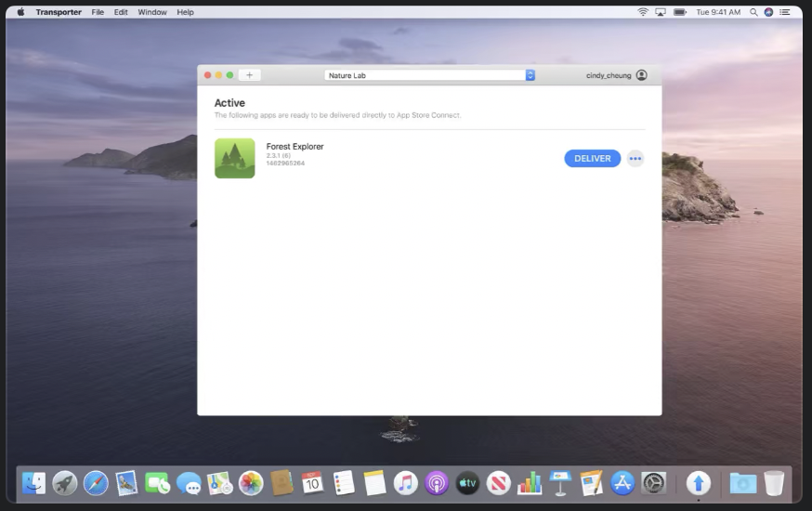This screenshot has width=812, height=511.
Task: Open the File menu
Action: pos(98,12)
